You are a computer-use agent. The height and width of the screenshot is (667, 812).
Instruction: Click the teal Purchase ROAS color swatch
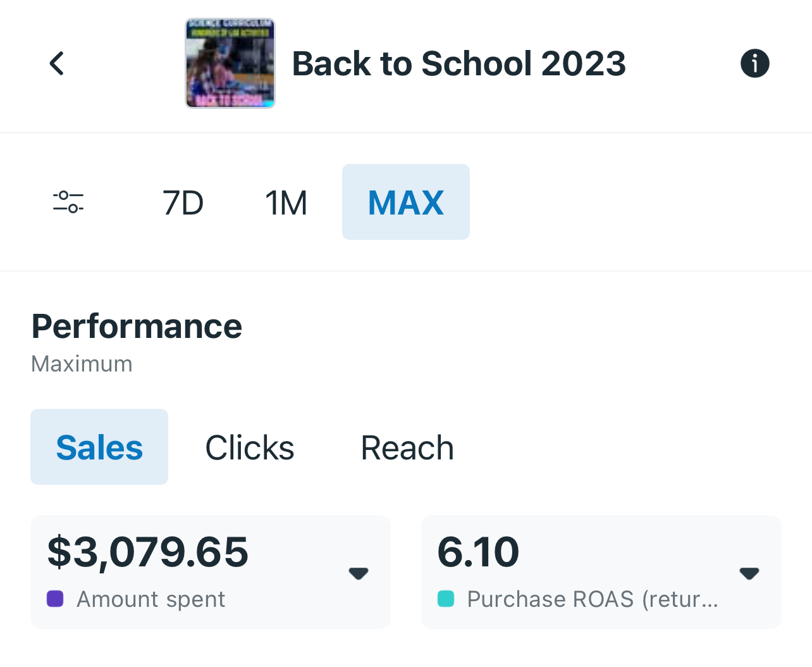tap(446, 599)
